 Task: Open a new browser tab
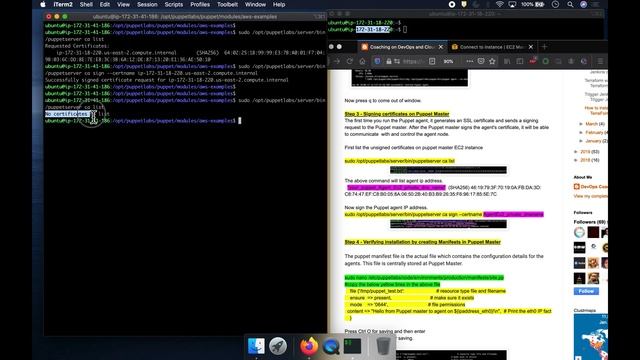click(544, 47)
